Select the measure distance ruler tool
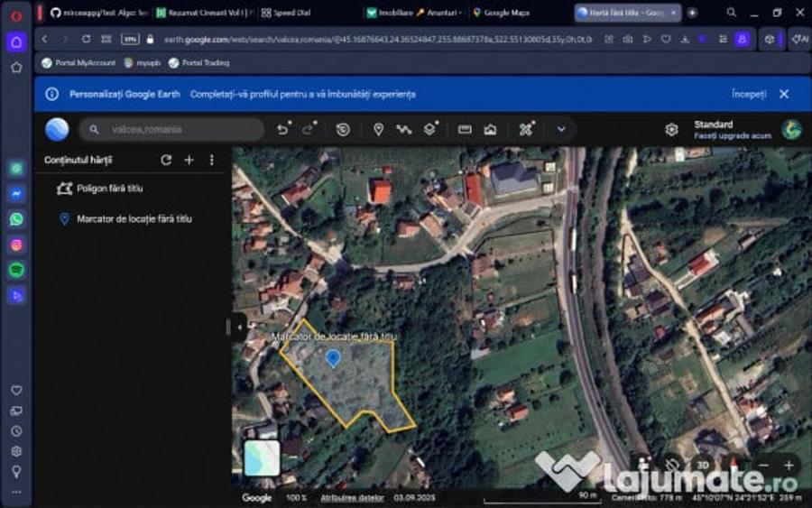Screen dimensions: 812x508 pos(465,129)
